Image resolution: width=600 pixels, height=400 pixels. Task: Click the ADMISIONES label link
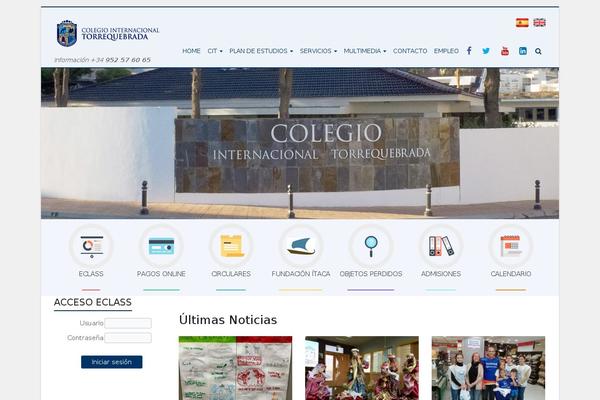click(x=441, y=274)
